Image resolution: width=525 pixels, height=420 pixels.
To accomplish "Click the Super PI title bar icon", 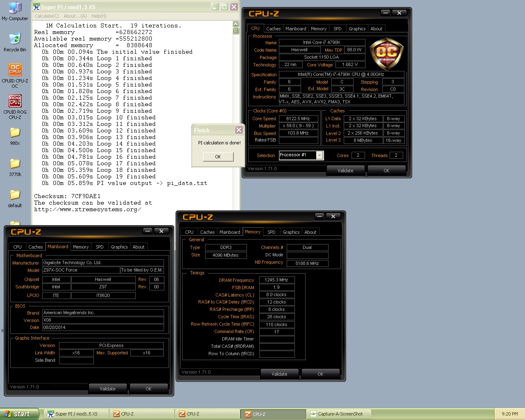I will 37,7.
